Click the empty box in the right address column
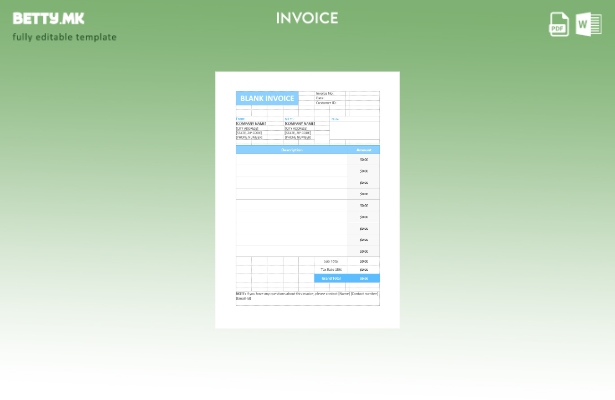 (x=354, y=131)
